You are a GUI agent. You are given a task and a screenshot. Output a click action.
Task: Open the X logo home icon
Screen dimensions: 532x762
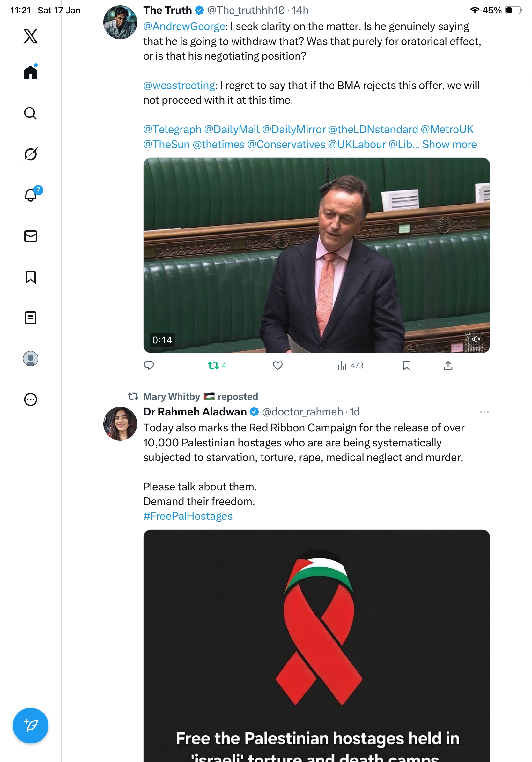click(x=31, y=36)
